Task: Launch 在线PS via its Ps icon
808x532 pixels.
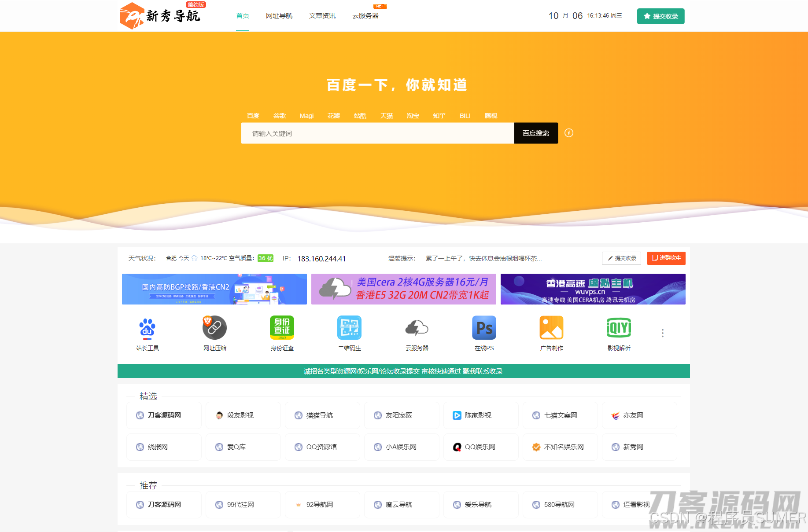Action: [x=484, y=328]
